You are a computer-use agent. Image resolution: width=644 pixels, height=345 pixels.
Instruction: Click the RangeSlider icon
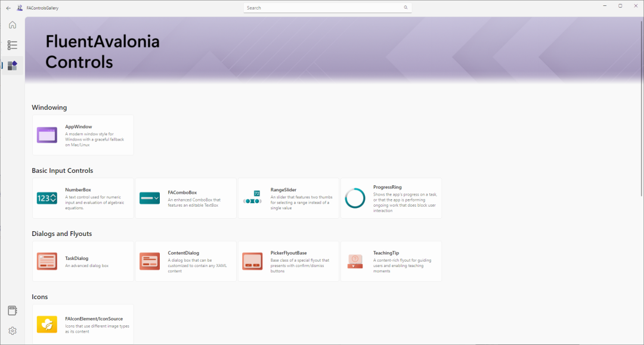coord(252,198)
